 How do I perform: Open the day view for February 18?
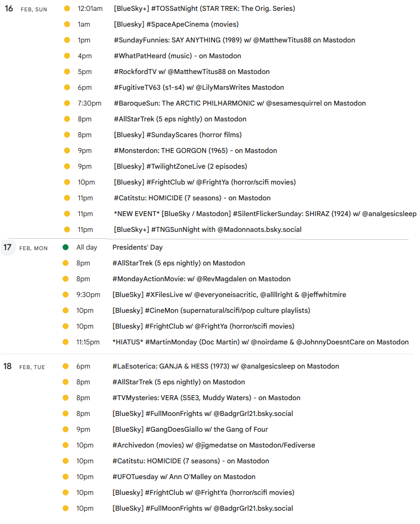pyautogui.click(x=8, y=367)
